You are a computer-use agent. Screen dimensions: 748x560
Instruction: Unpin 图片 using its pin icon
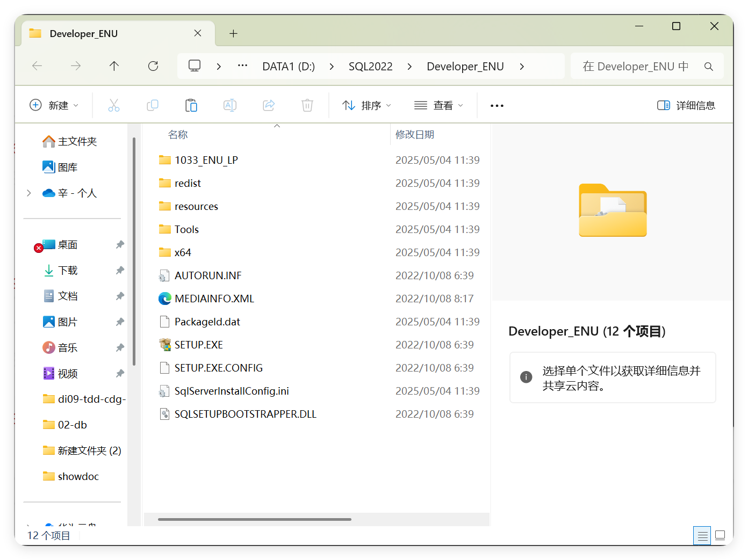(120, 322)
